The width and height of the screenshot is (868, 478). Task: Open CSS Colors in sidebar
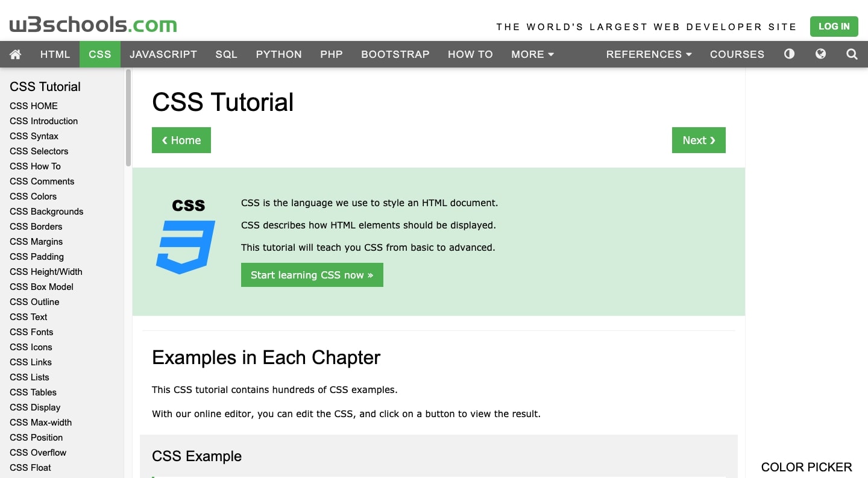[x=33, y=196]
